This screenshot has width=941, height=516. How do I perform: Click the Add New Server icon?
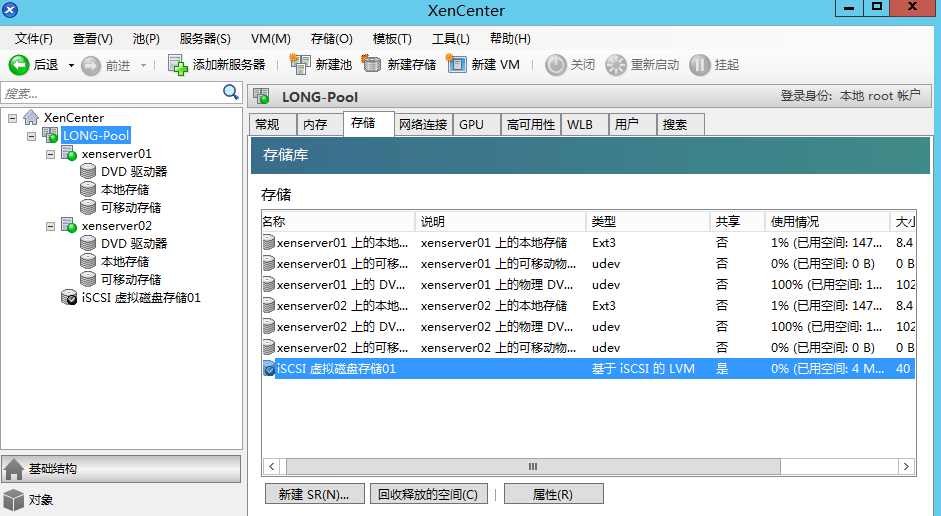[178, 65]
